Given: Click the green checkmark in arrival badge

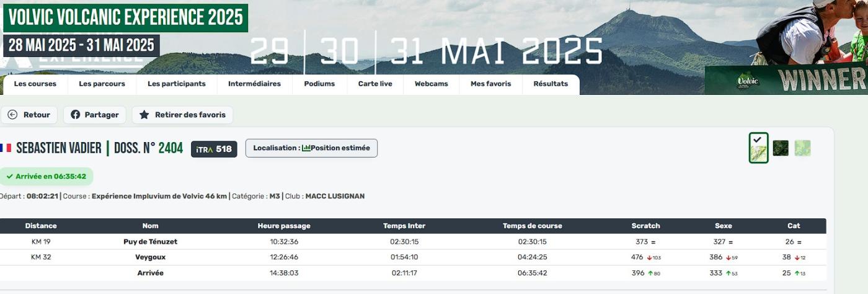Looking at the screenshot, I should 10,176.
